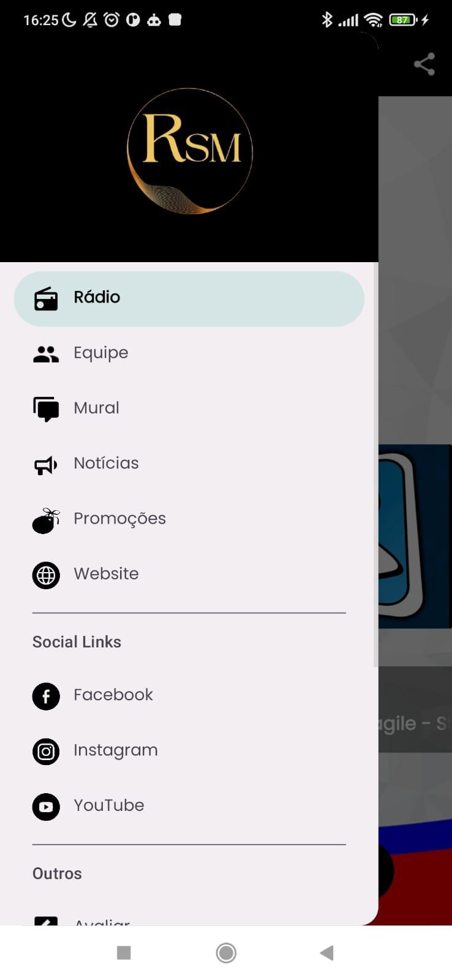Tap the Website globe icon

click(46, 575)
